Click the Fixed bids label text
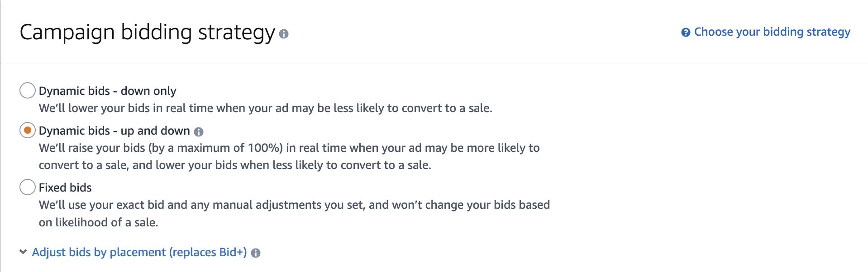 point(65,188)
